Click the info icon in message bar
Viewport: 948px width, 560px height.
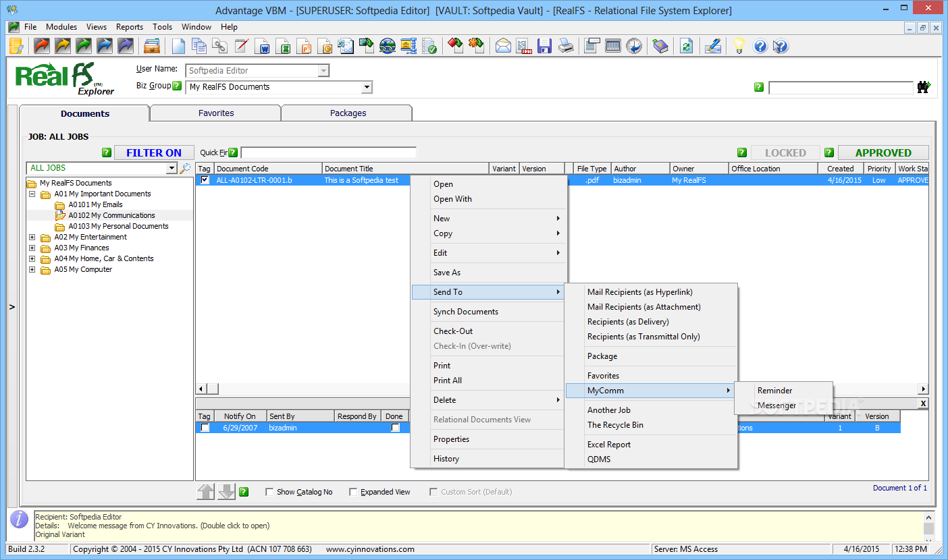click(20, 519)
